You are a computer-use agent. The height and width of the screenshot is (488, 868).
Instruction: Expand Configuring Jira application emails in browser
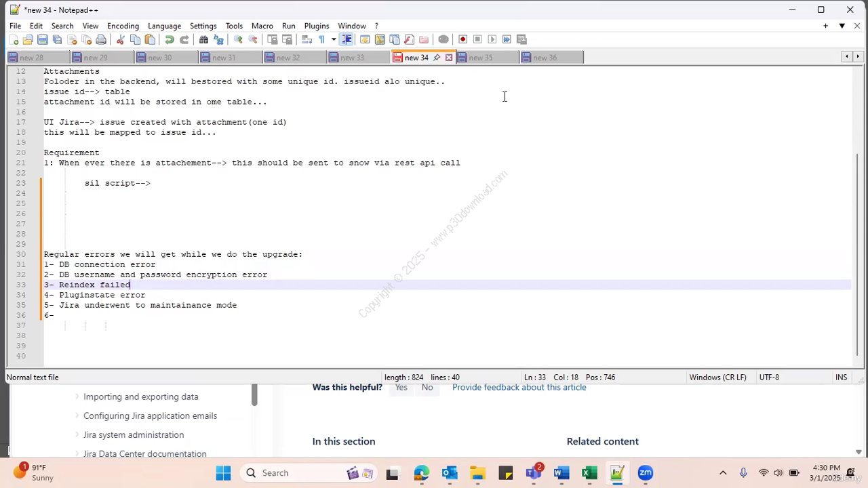click(77, 415)
